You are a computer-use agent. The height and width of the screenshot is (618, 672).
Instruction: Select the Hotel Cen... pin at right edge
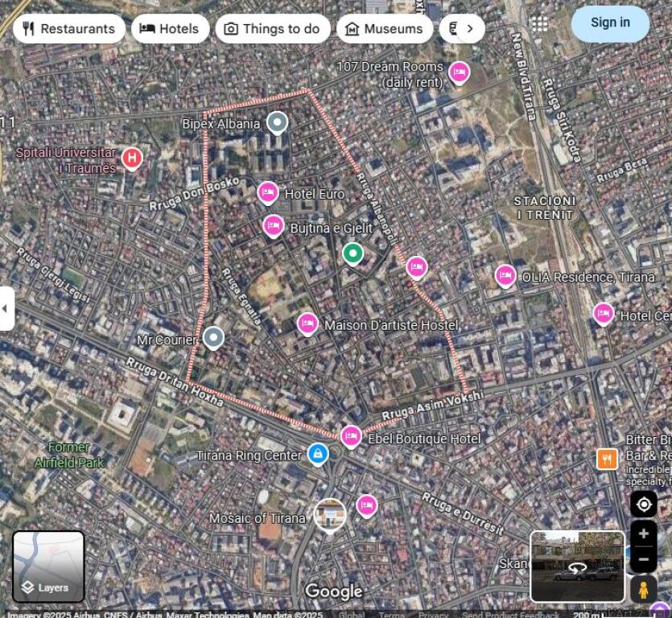[604, 314]
